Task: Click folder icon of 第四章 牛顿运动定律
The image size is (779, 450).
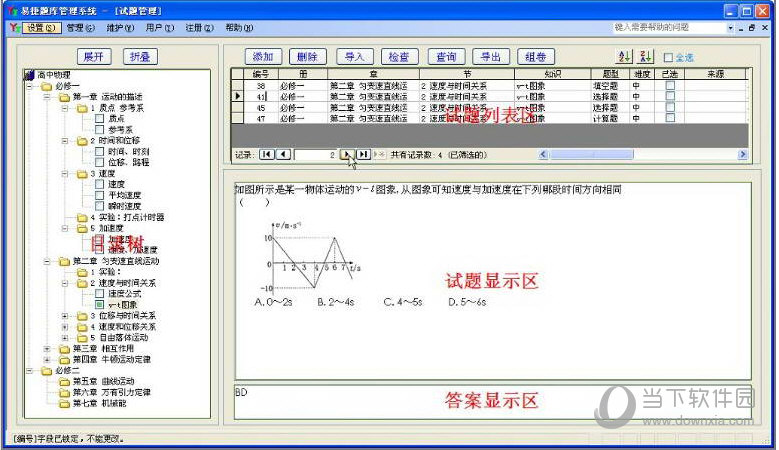Action: point(65,360)
